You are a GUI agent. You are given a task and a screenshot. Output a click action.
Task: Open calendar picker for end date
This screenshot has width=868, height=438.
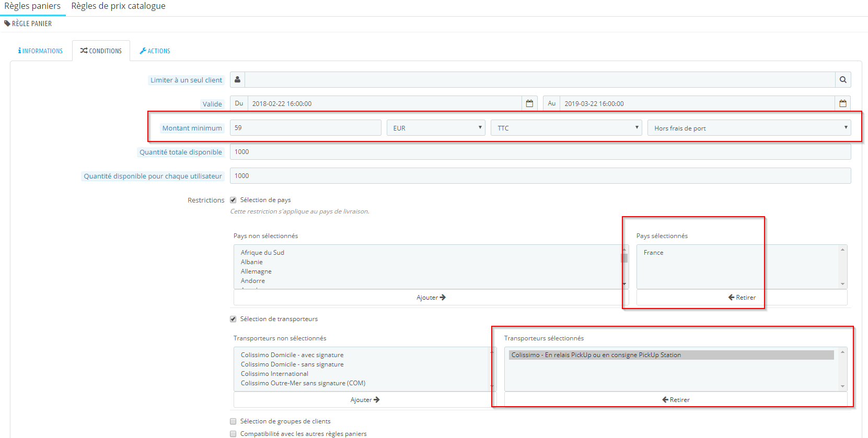click(843, 103)
